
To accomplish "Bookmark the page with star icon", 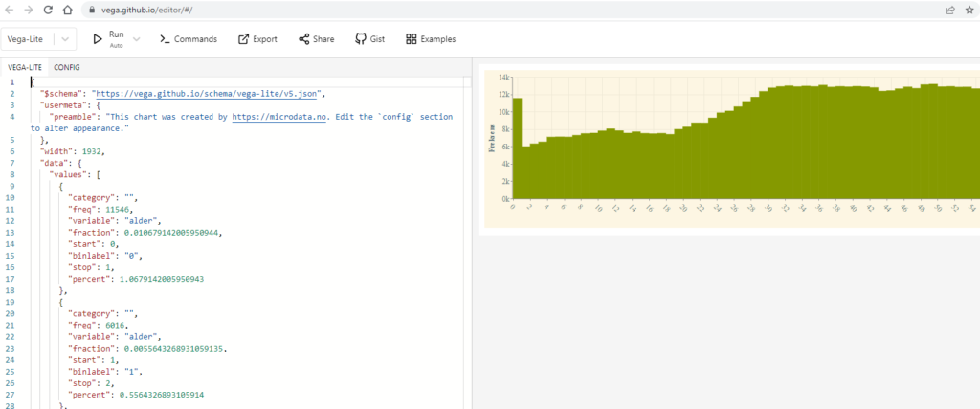I will click(969, 9).
